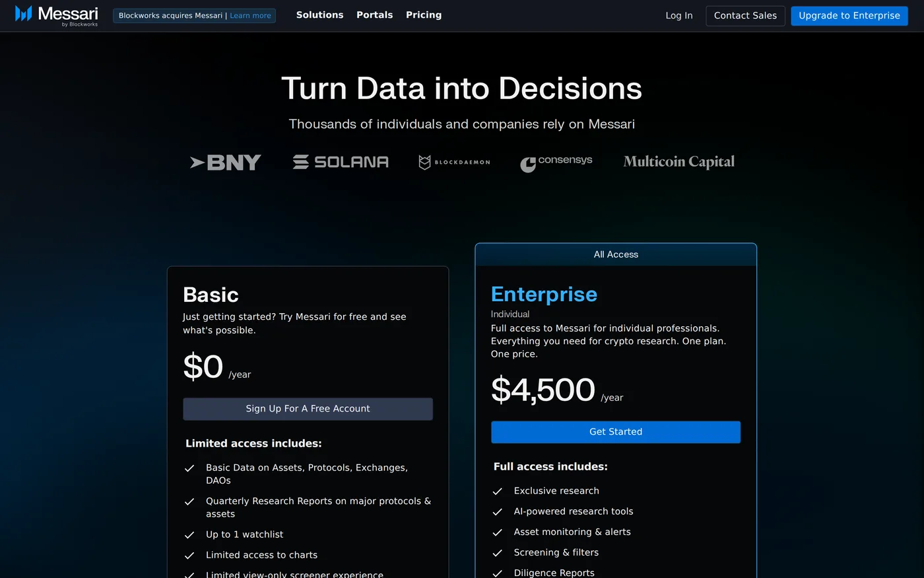Viewport: 924px width, 578px height.
Task: Click 'Asset monitoring & alerts' text
Action: (572, 532)
